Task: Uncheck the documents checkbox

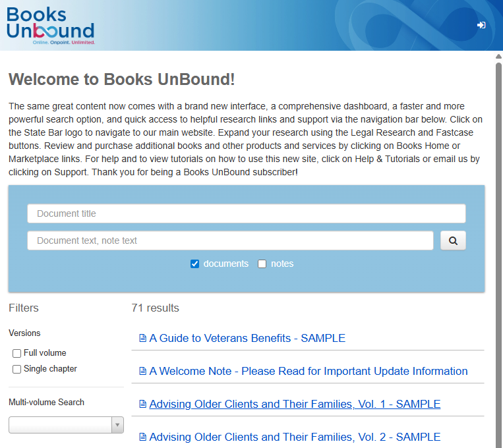Action: [x=194, y=264]
